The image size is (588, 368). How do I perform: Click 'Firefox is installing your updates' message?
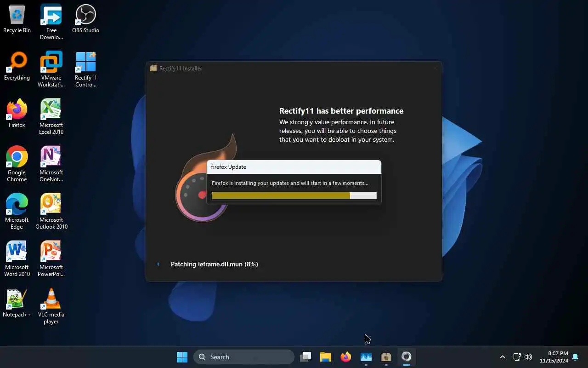tap(290, 183)
